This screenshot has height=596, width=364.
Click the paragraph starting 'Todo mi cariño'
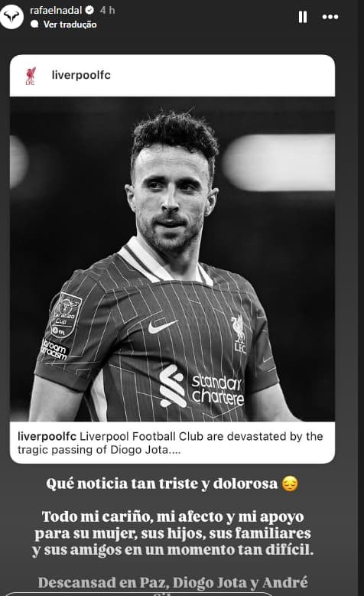tap(173, 533)
